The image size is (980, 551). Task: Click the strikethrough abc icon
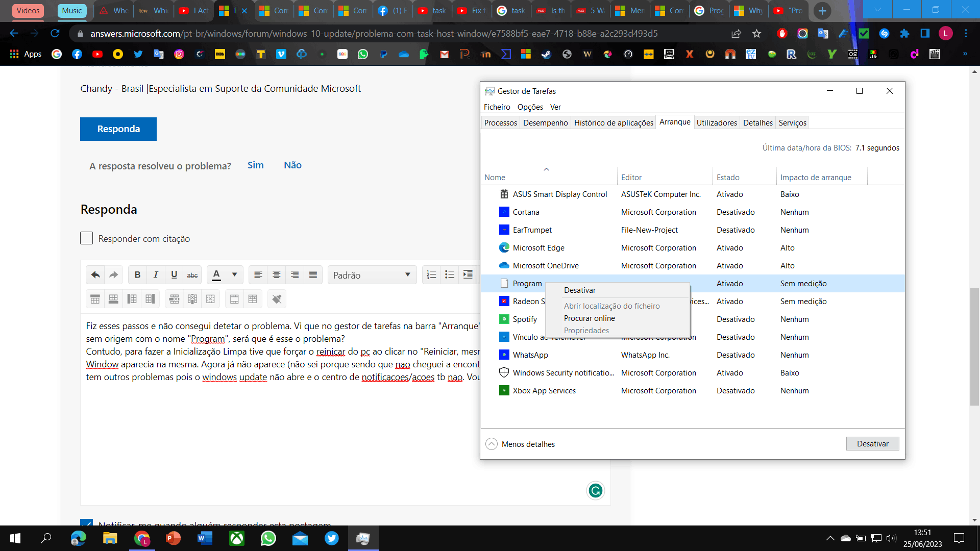point(192,275)
